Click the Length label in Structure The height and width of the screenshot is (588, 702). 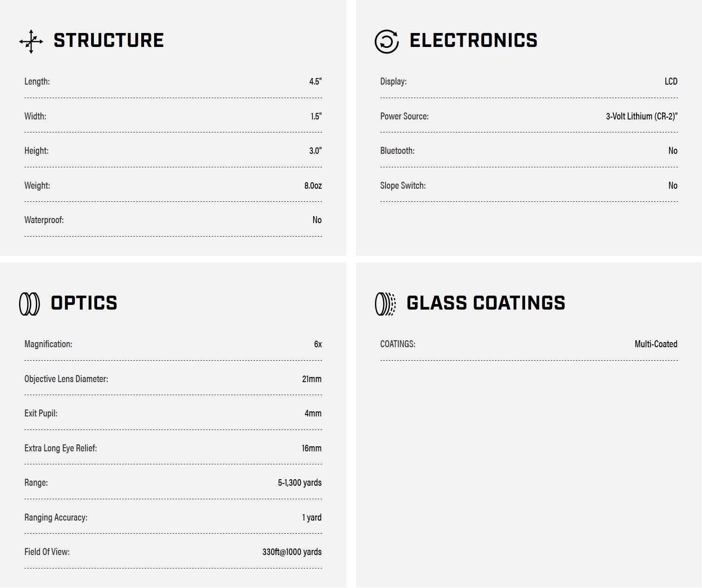[37, 81]
